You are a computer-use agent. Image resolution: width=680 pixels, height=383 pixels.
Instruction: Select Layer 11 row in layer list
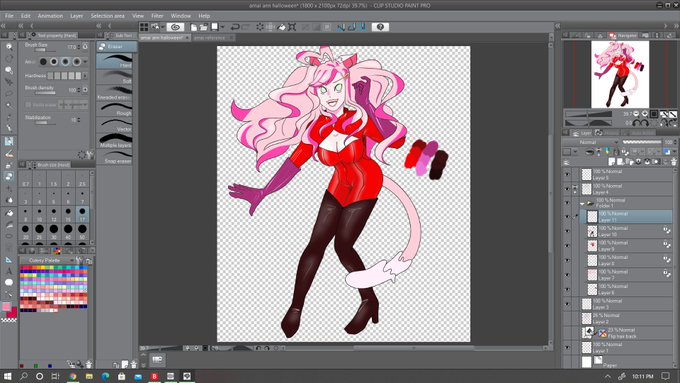pyautogui.click(x=627, y=217)
